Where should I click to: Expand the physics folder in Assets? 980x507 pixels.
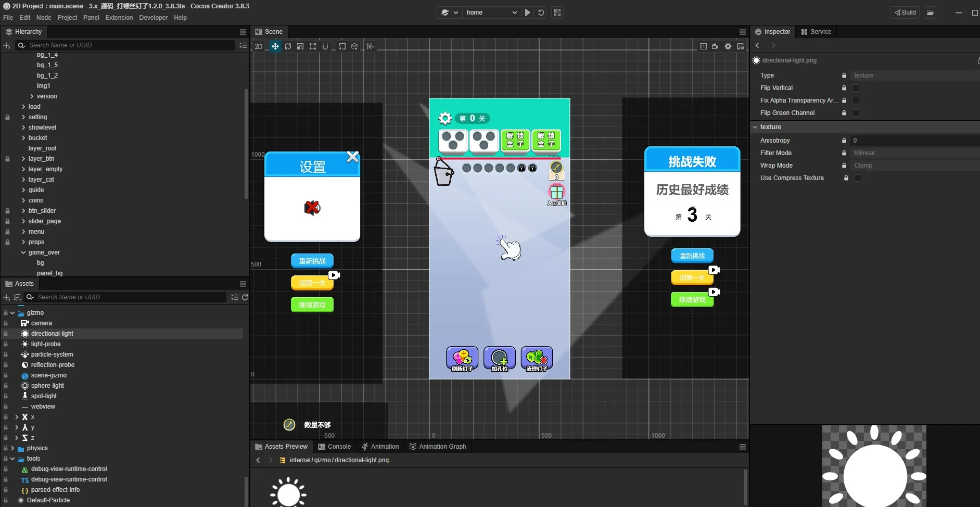tap(13, 448)
